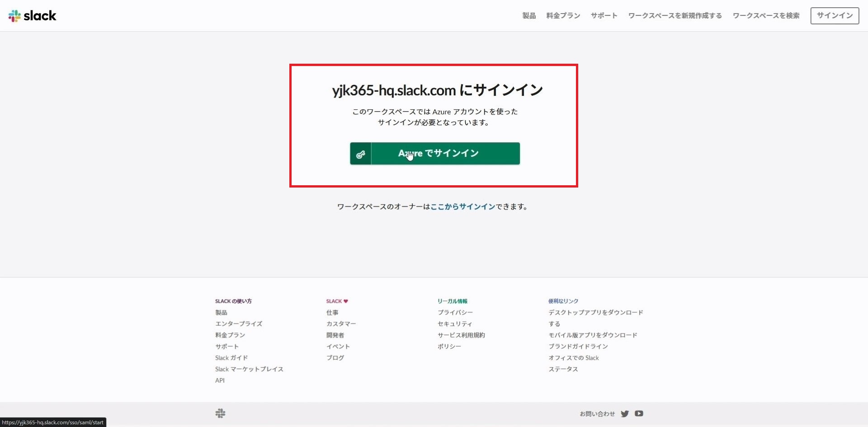Open イベント footer link
Viewport: 868px width, 427px height.
pyautogui.click(x=338, y=346)
